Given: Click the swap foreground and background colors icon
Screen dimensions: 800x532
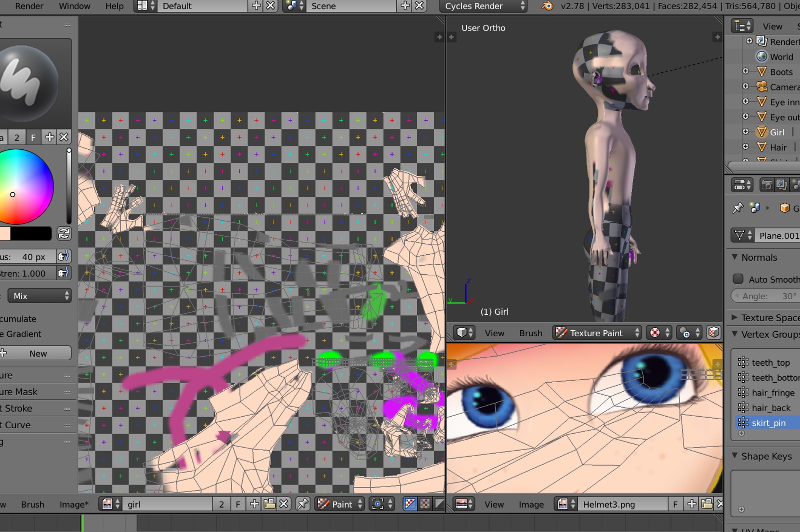Looking at the screenshot, I should (x=64, y=233).
